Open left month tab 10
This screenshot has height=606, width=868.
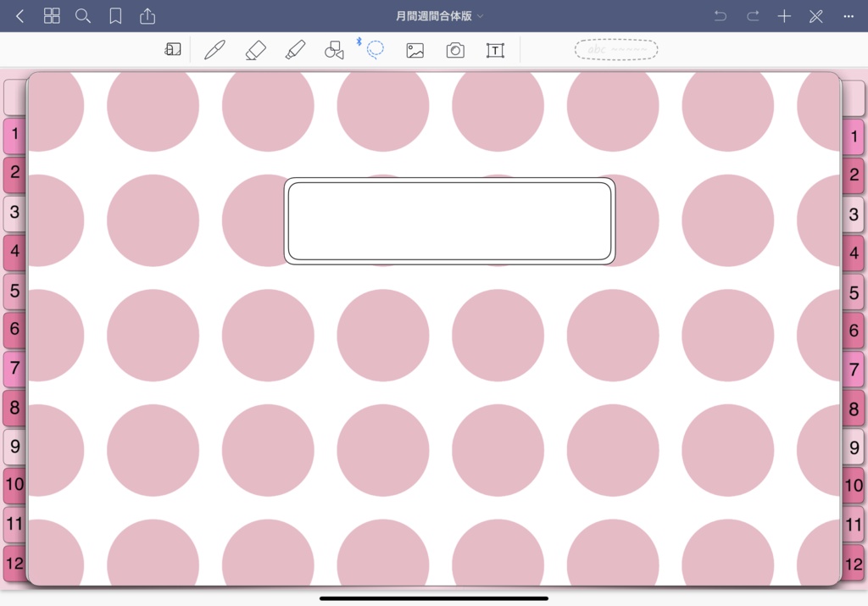14,485
